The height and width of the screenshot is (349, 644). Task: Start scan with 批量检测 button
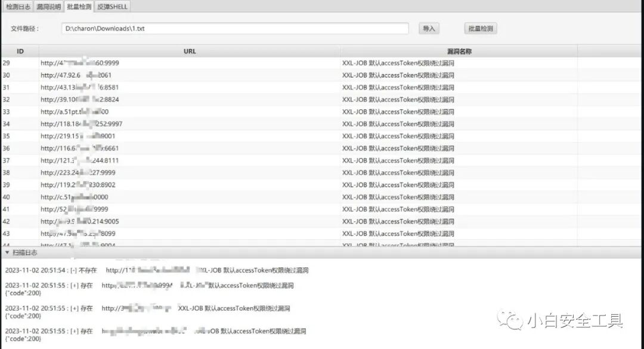[481, 29]
